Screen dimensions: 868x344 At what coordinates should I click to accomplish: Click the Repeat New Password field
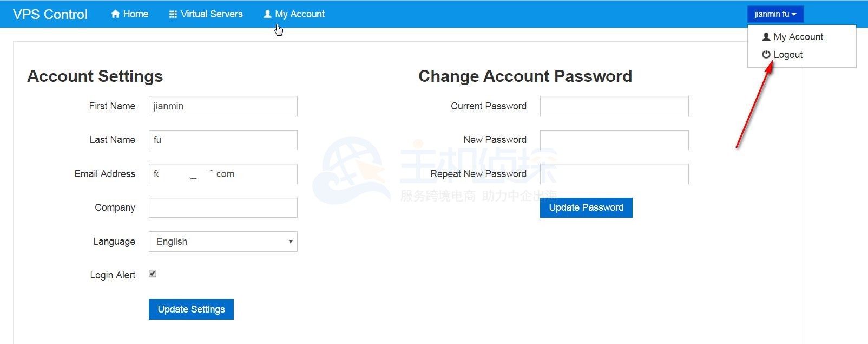point(614,174)
